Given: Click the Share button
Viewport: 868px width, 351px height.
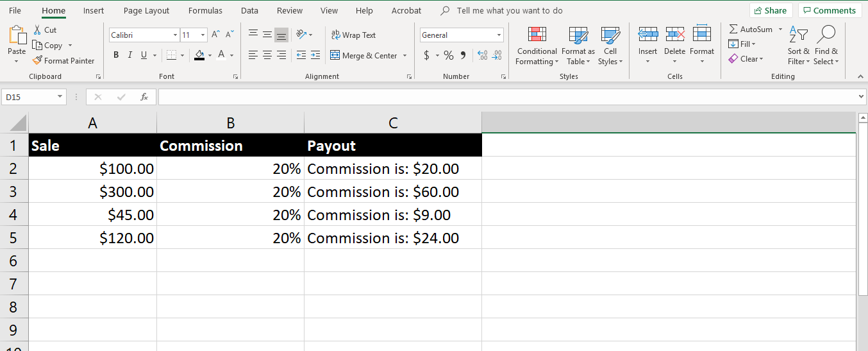Looking at the screenshot, I should (x=771, y=11).
